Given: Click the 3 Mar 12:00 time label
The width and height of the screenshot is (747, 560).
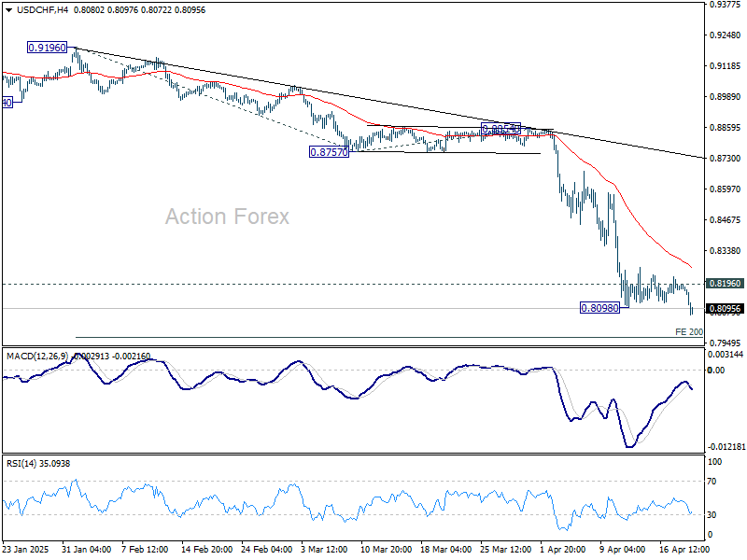Looking at the screenshot, I should point(325,550).
